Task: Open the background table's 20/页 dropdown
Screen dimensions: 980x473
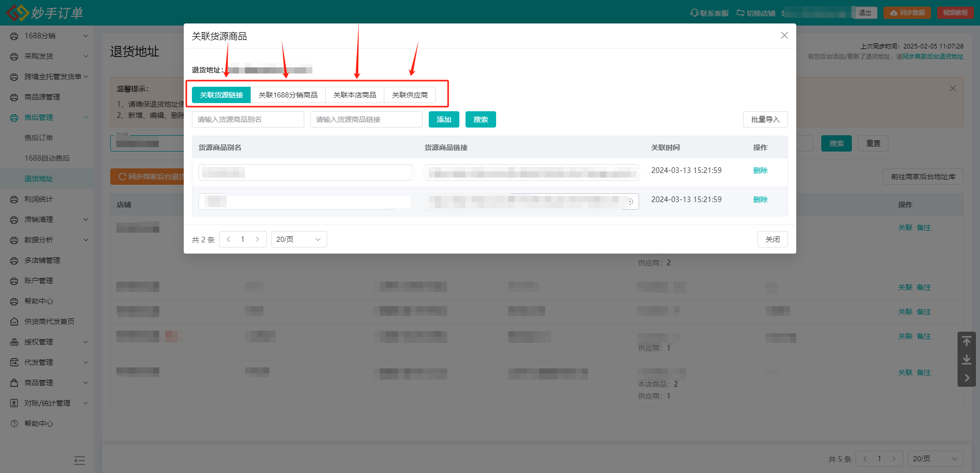Action: [936, 459]
